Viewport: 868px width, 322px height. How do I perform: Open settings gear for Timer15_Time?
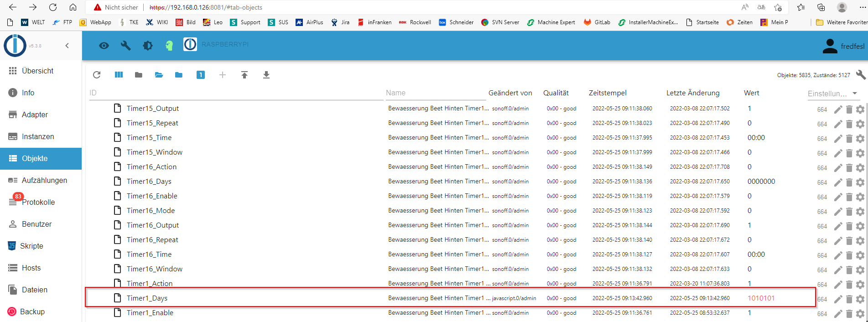click(x=860, y=139)
